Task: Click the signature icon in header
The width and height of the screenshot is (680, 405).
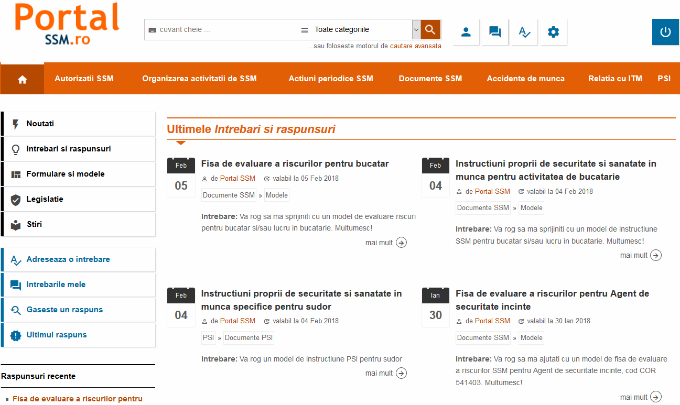Action: coord(524,32)
